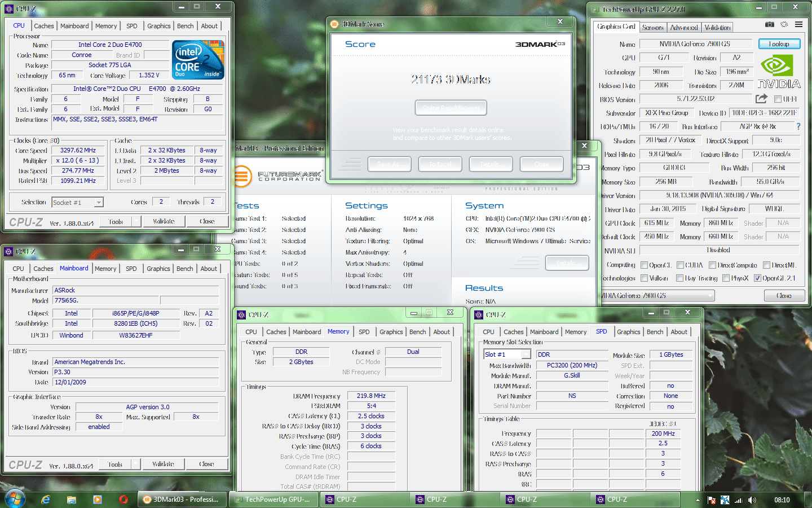This screenshot has width=812, height=508.
Task: Switch to 3DMark03 taskbar button
Action: pyautogui.click(x=182, y=500)
